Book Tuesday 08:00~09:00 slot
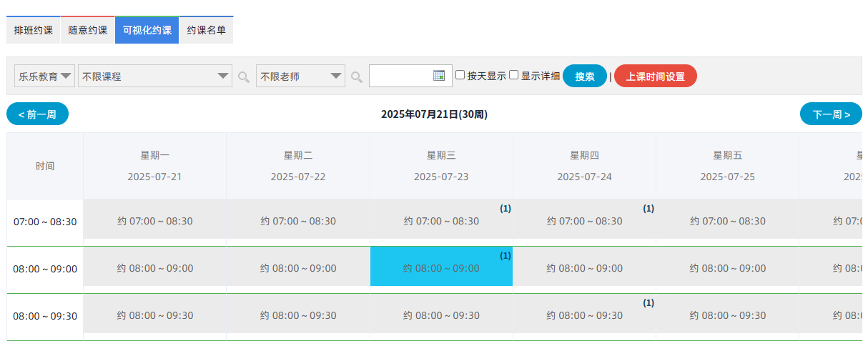 point(298,267)
